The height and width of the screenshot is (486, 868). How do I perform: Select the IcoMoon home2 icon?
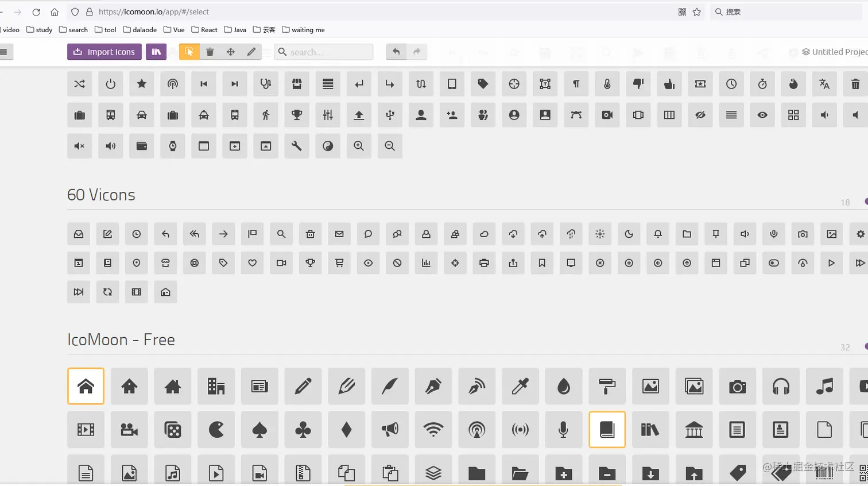(x=129, y=386)
